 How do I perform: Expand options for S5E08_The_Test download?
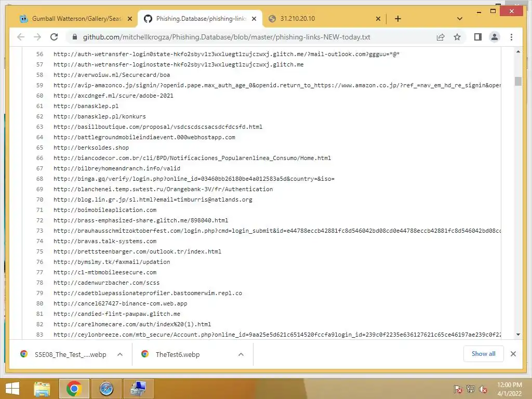click(x=120, y=354)
